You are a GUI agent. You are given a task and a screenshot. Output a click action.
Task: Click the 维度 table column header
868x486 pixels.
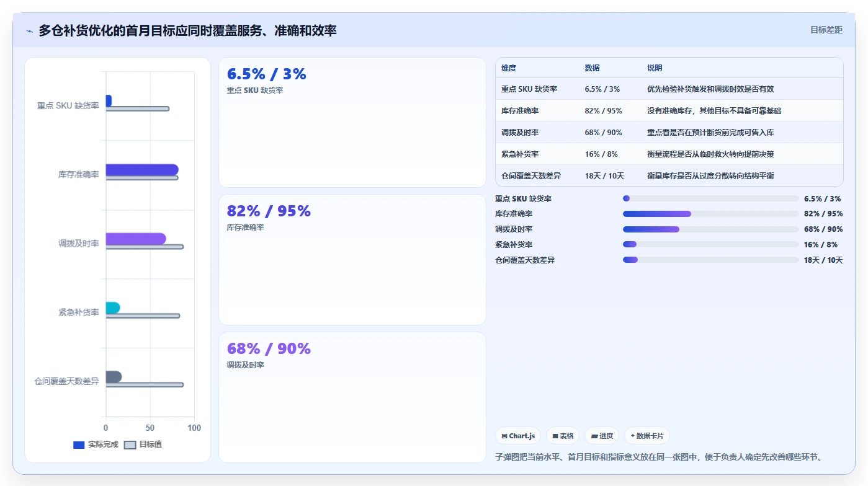509,68
